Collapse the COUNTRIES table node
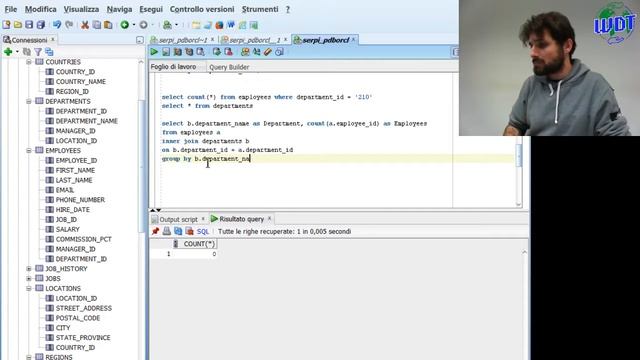This screenshot has width=640, height=360. [29, 62]
